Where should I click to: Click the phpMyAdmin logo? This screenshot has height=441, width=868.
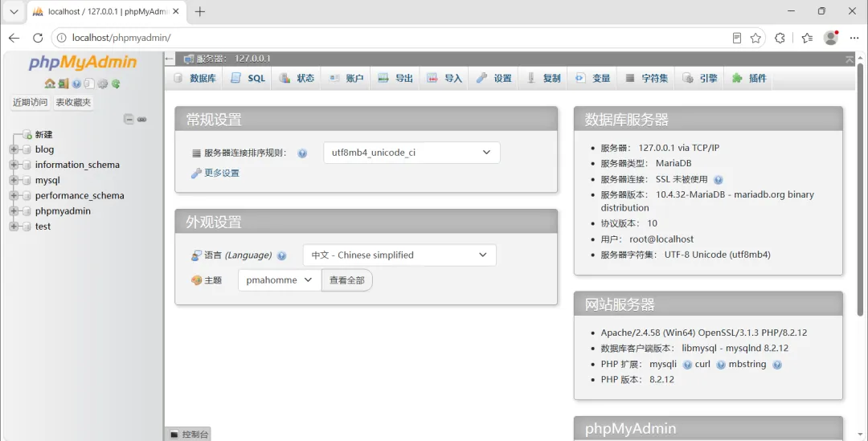point(83,62)
